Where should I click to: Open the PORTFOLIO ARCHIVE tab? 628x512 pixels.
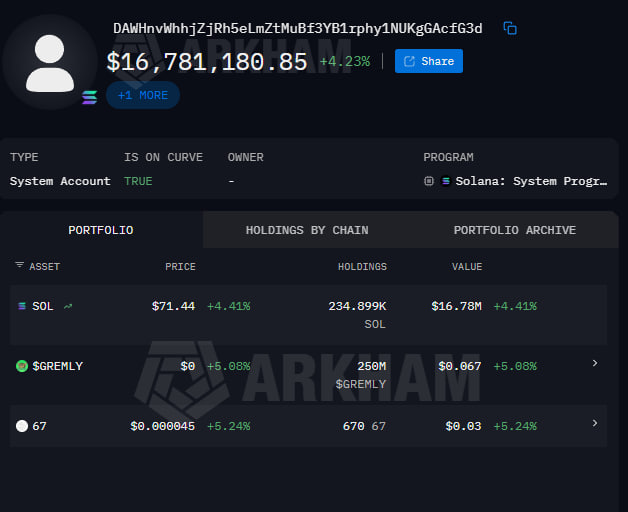pos(515,230)
